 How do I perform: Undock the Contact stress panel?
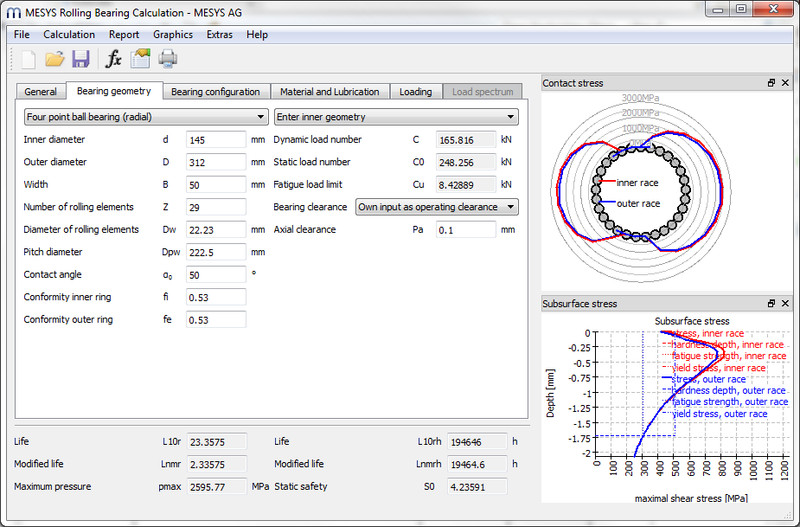click(772, 83)
